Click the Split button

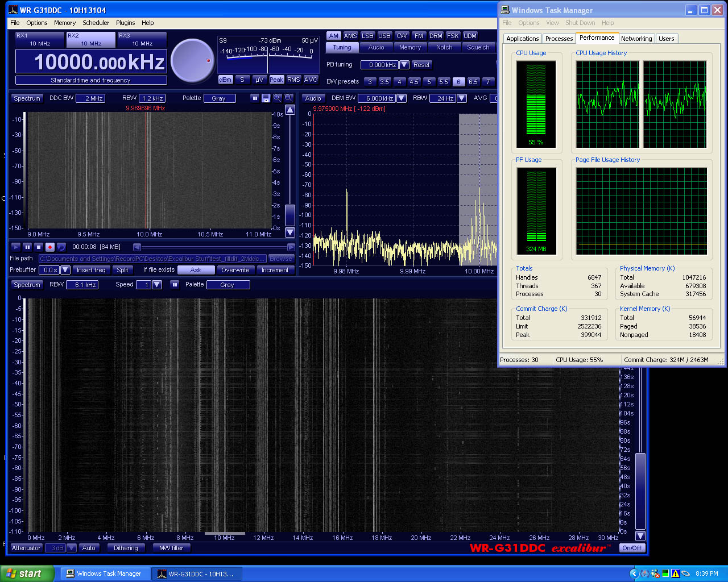click(122, 270)
